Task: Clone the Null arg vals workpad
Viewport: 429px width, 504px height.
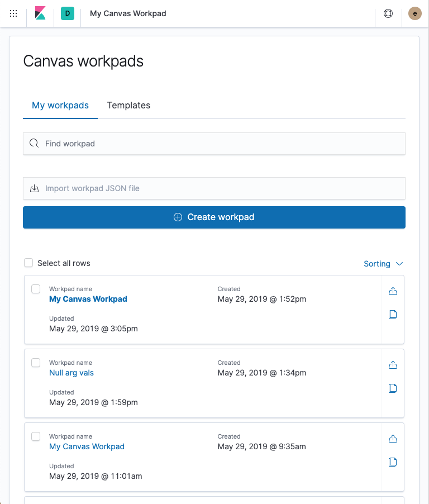Action: (x=393, y=388)
